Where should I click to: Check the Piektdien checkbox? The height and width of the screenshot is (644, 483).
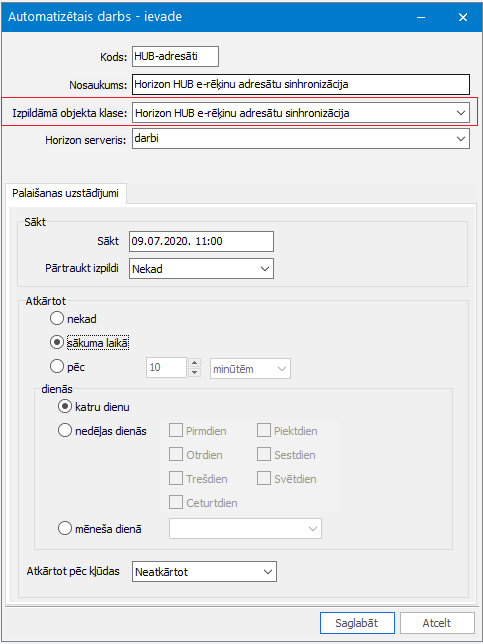click(x=264, y=431)
